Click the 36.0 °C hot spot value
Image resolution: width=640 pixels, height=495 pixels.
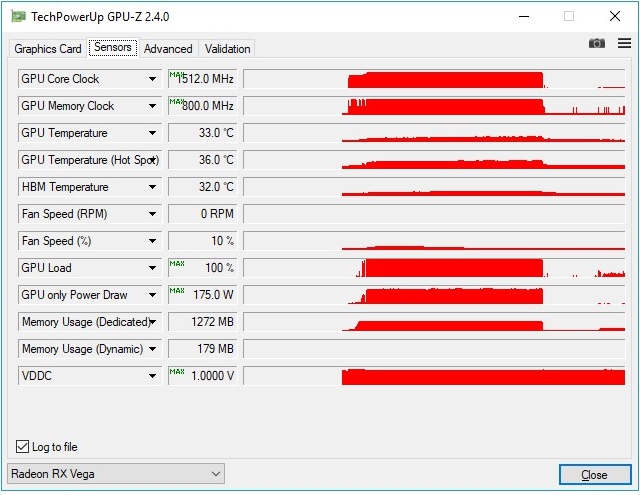[x=202, y=160]
